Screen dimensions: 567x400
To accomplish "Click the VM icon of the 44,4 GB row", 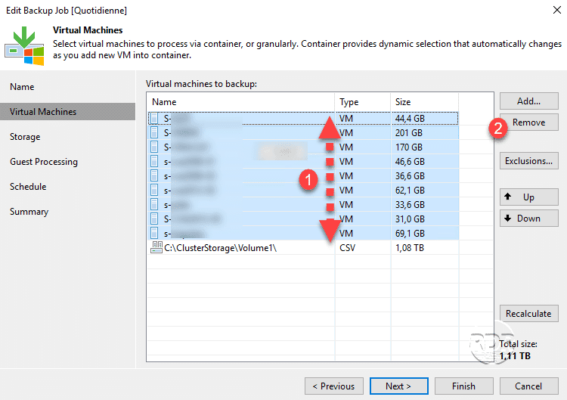I will click(154, 118).
